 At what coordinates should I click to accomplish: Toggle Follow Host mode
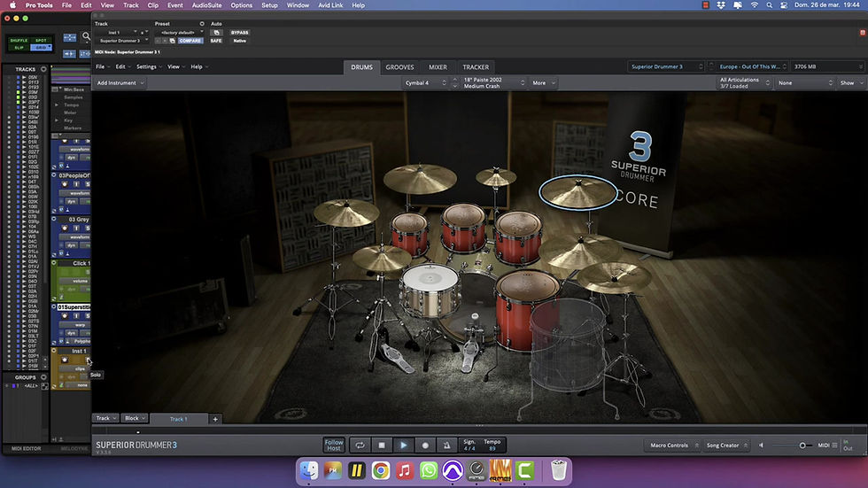click(x=334, y=445)
